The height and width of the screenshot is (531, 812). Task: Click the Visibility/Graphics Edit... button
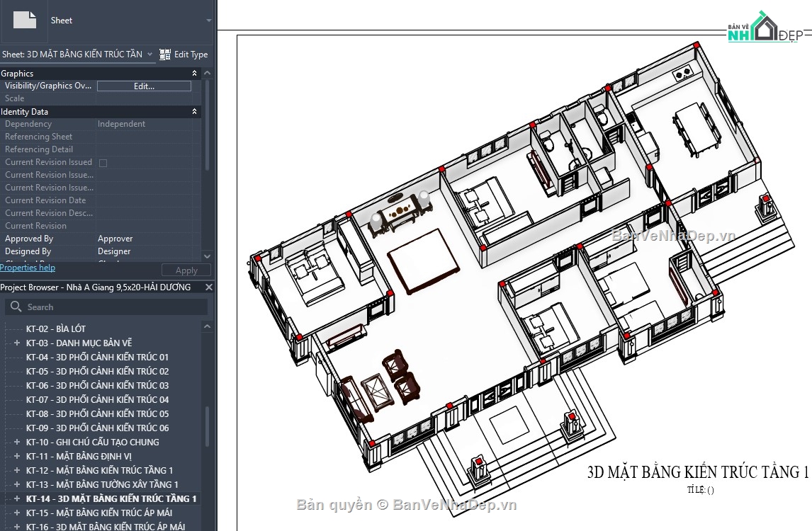click(144, 86)
